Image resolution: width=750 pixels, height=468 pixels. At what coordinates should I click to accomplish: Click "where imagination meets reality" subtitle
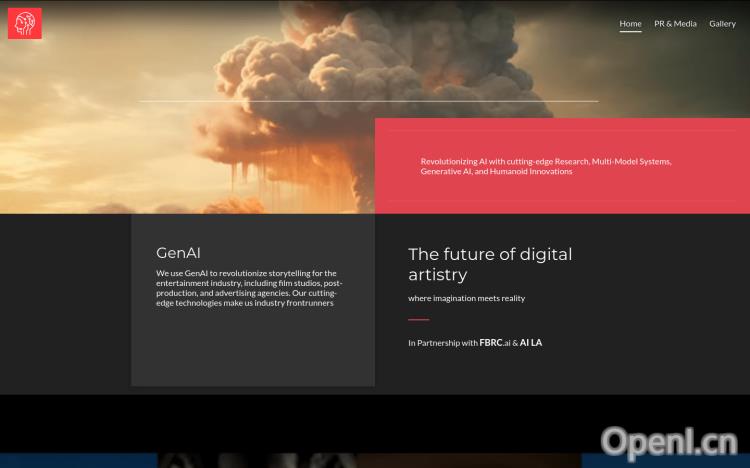click(466, 298)
